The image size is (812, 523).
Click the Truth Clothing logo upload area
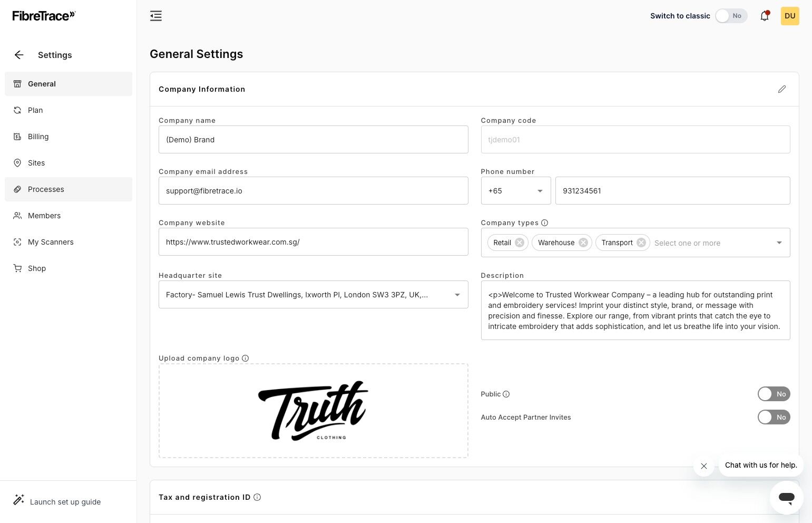pyautogui.click(x=313, y=411)
